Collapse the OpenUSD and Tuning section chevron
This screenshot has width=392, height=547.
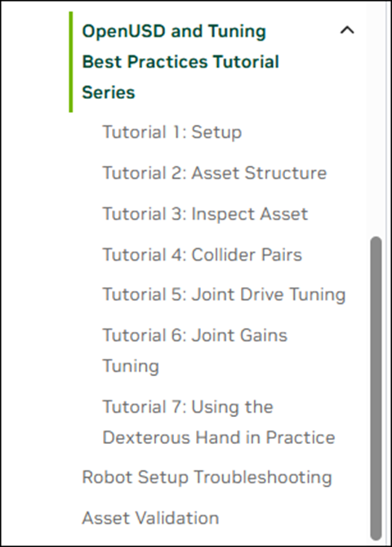coord(347,31)
